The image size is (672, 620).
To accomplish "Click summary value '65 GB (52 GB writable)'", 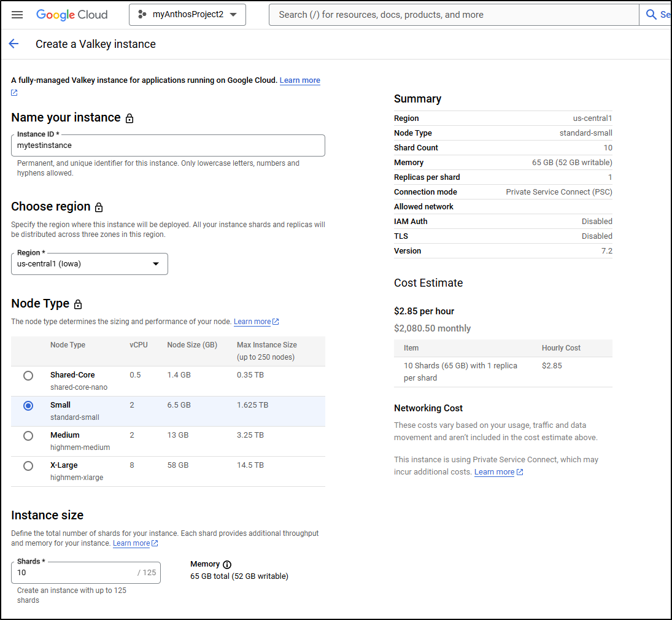I will pyautogui.click(x=572, y=163).
